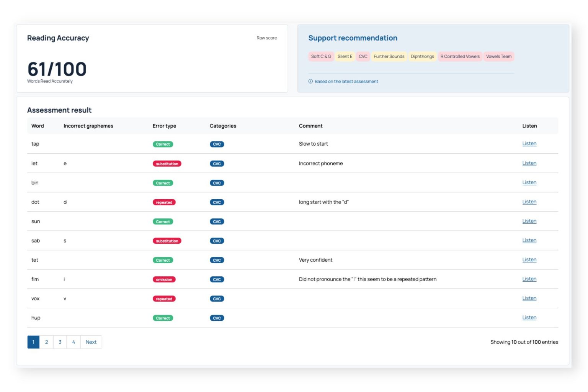Click the Next pagination button
The height and width of the screenshot is (392, 588).
click(91, 342)
